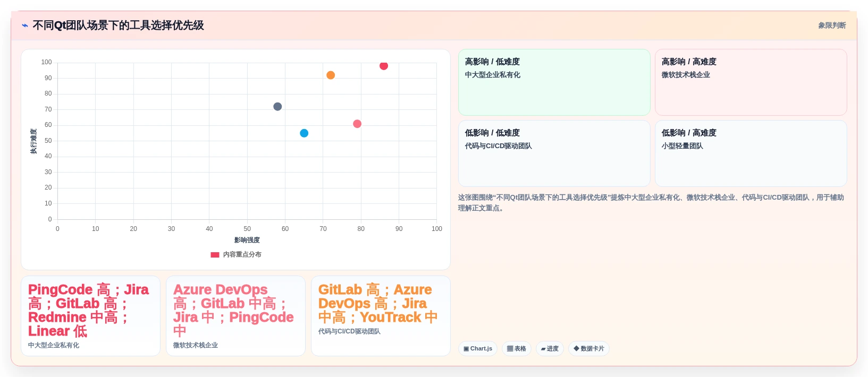
Task: Click the square icon in Chart.js chip
Action: 466,349
